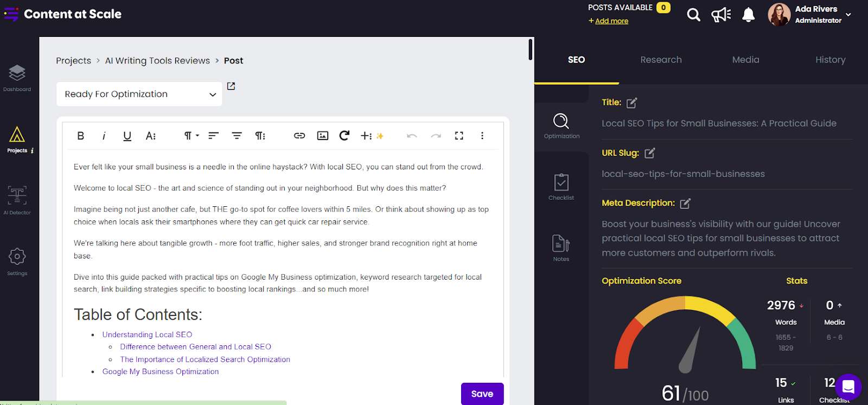Open the chat support widget

(848, 387)
